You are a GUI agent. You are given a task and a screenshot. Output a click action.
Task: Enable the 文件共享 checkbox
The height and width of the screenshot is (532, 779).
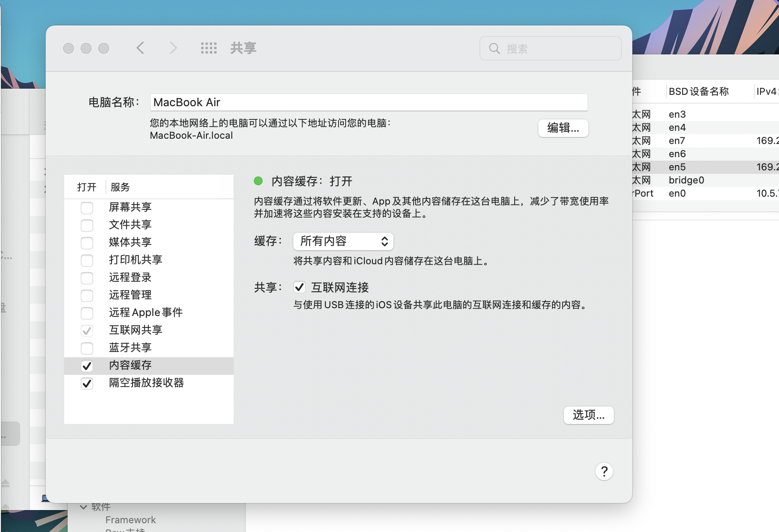[x=87, y=225]
